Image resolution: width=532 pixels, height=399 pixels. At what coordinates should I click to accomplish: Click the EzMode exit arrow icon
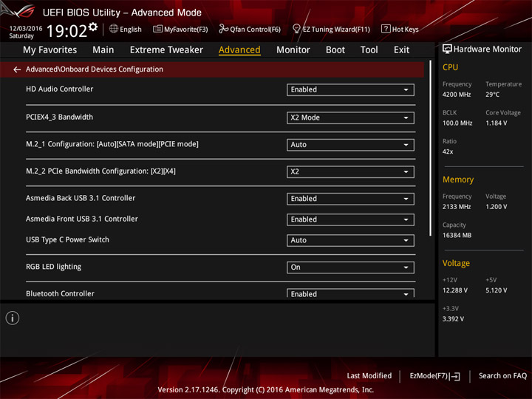point(456,376)
